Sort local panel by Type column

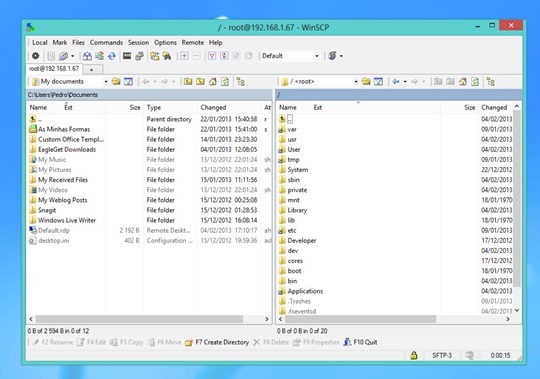tap(170, 107)
